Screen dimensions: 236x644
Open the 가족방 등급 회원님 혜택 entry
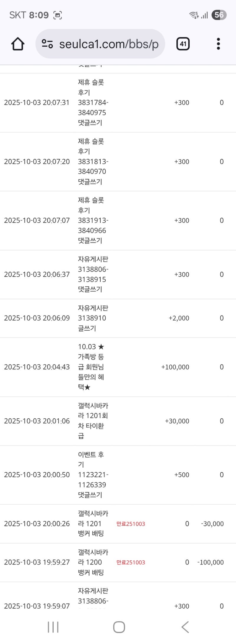point(91,367)
